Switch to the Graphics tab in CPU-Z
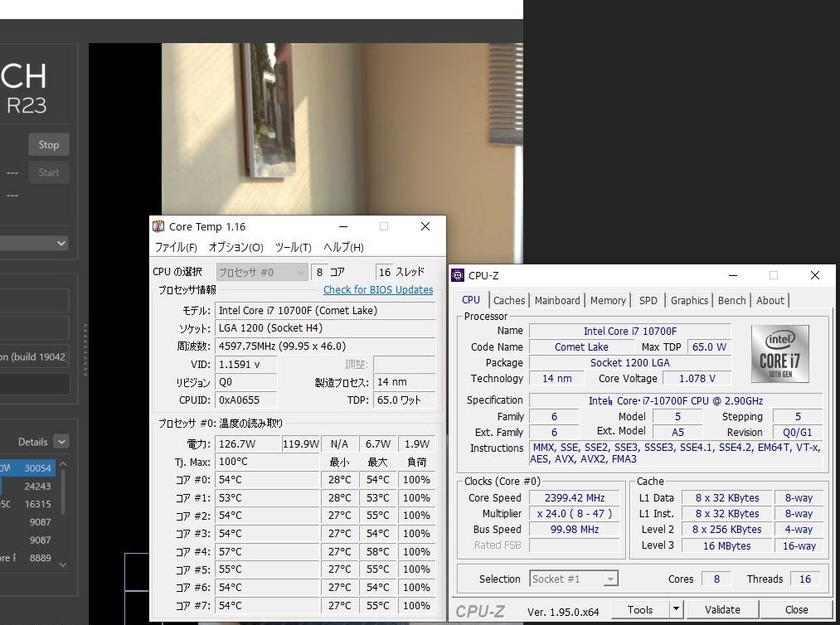 click(689, 300)
